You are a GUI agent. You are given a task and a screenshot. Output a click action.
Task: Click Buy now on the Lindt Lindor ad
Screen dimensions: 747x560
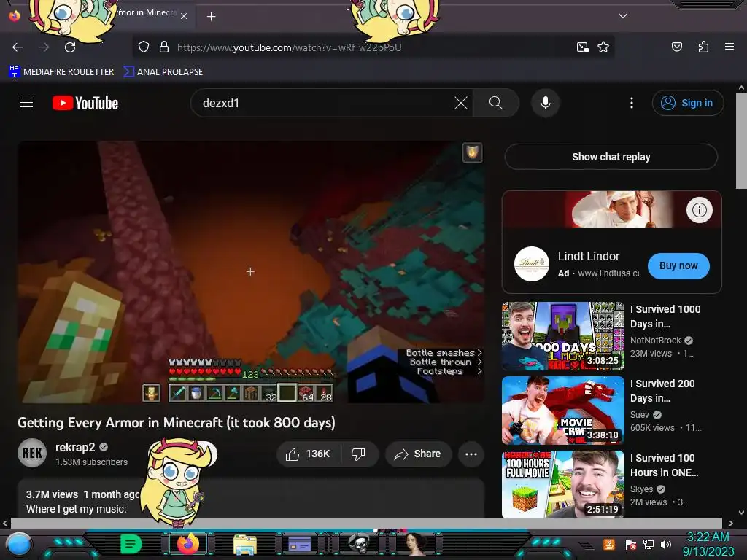(x=678, y=265)
